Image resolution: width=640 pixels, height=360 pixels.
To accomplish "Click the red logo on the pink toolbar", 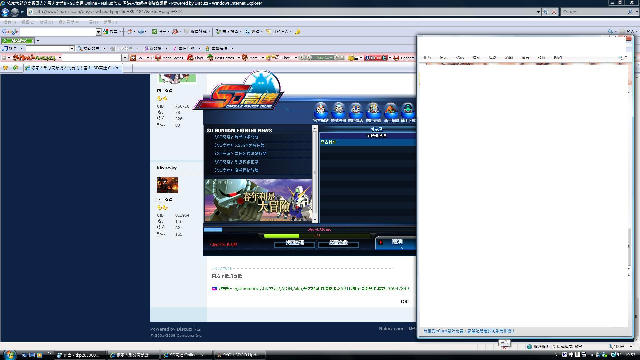I will click(34, 58).
